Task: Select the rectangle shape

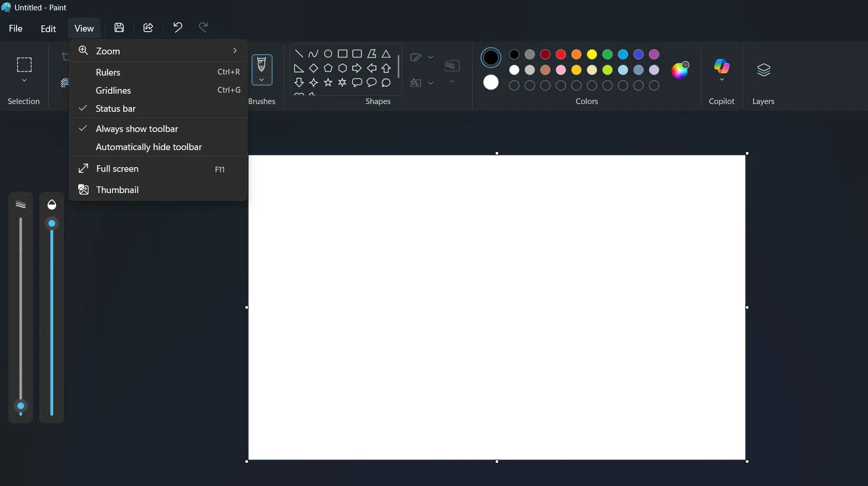Action: point(342,54)
